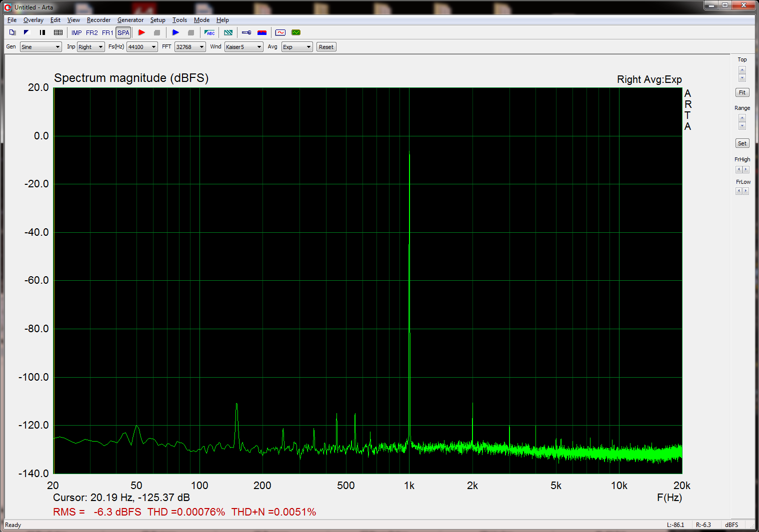Start recording with the red play icon
The width and height of the screenshot is (759, 532).
[141, 32]
